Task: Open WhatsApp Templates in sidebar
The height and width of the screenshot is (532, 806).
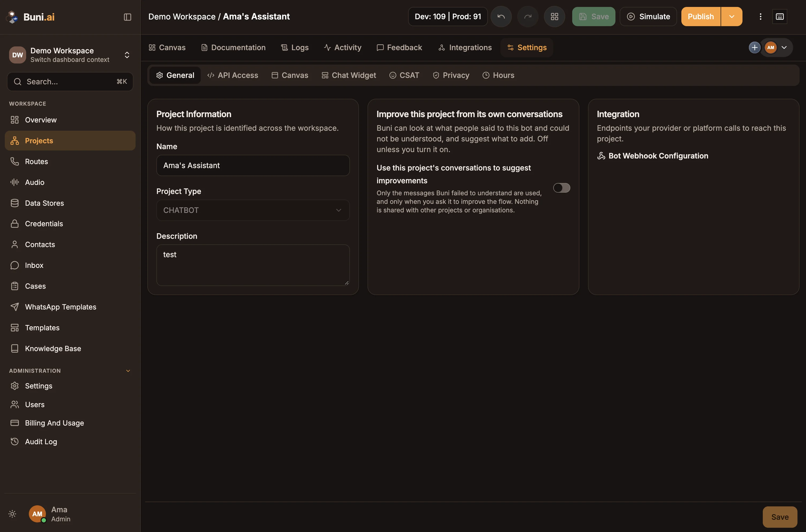Action: tap(70, 307)
